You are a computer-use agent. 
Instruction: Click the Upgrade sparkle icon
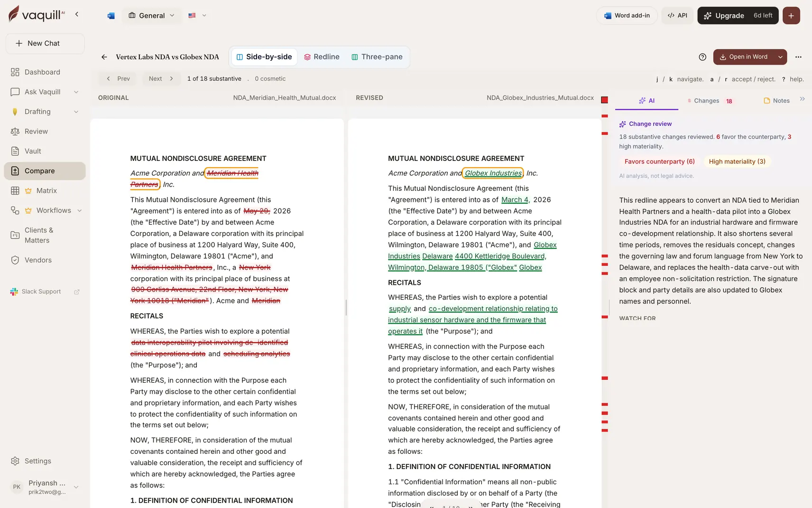tap(708, 16)
